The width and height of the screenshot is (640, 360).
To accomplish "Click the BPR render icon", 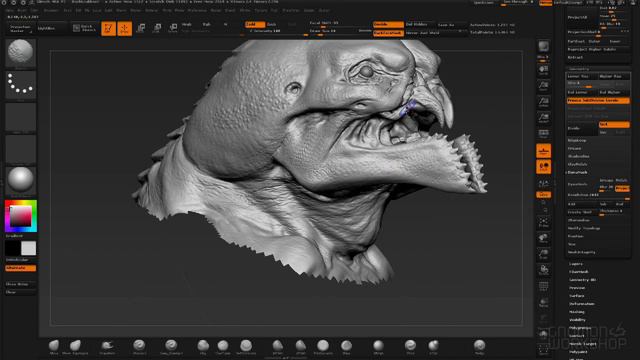I will point(543,47).
